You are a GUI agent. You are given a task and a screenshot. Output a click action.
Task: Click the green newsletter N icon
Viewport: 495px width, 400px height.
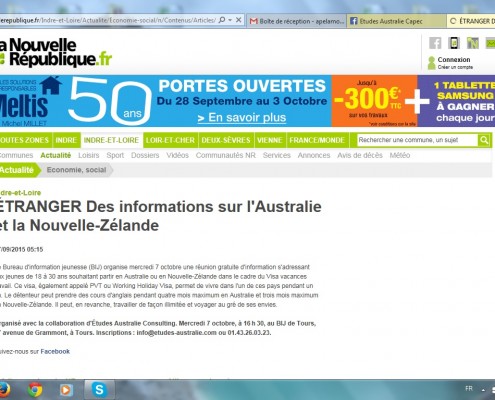473,43
